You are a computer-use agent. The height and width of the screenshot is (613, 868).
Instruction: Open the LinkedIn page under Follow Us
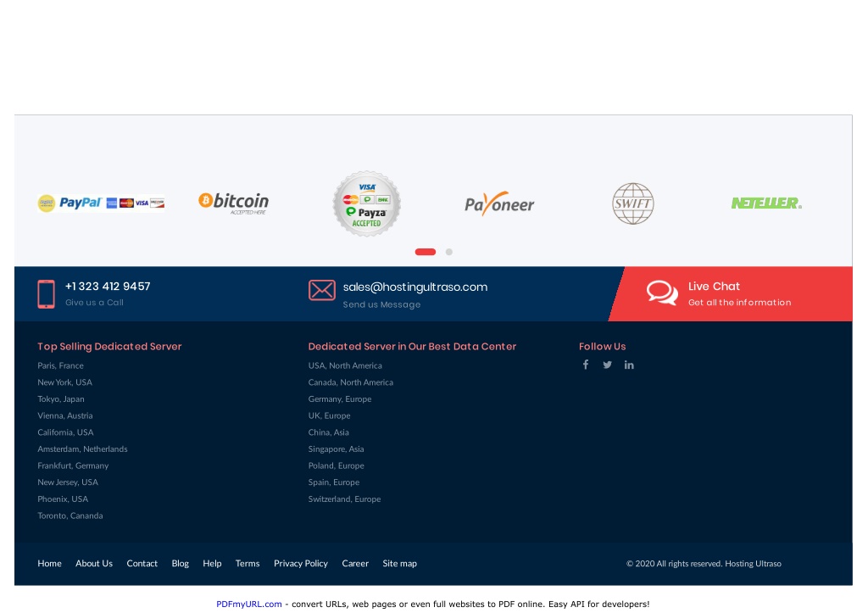click(629, 365)
